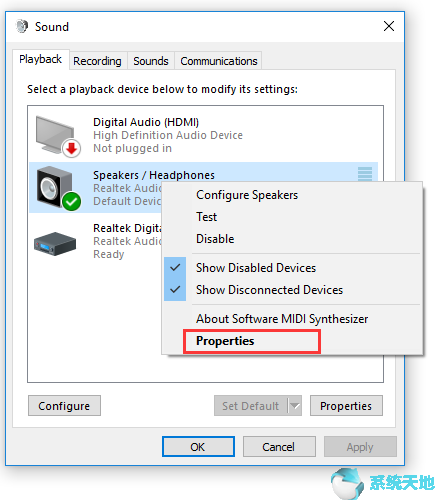Open About Software MIDI Synthesizer
The height and width of the screenshot is (500, 436).
(282, 319)
